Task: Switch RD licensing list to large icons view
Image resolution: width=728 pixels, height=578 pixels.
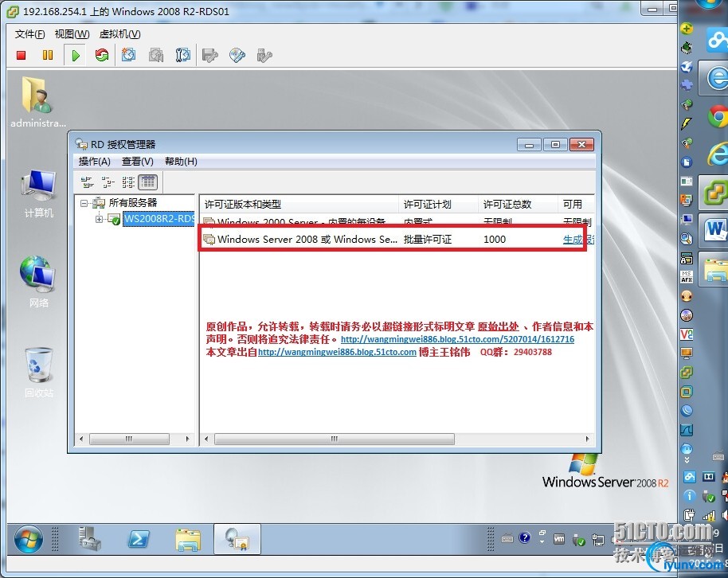Action: [87, 182]
